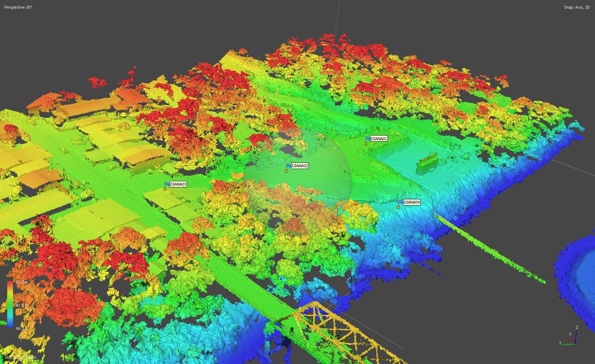Click the 66.3 m legend value
The width and height of the screenshot is (595, 364).
22,328
